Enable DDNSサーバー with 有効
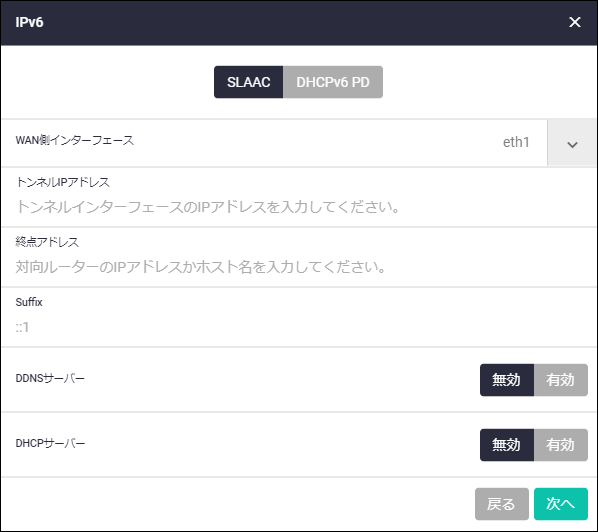Viewport: 598px width, 532px height. pyautogui.click(x=561, y=380)
